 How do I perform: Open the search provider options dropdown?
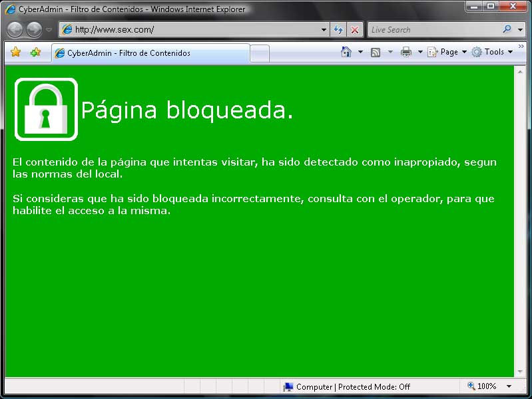click(x=520, y=30)
